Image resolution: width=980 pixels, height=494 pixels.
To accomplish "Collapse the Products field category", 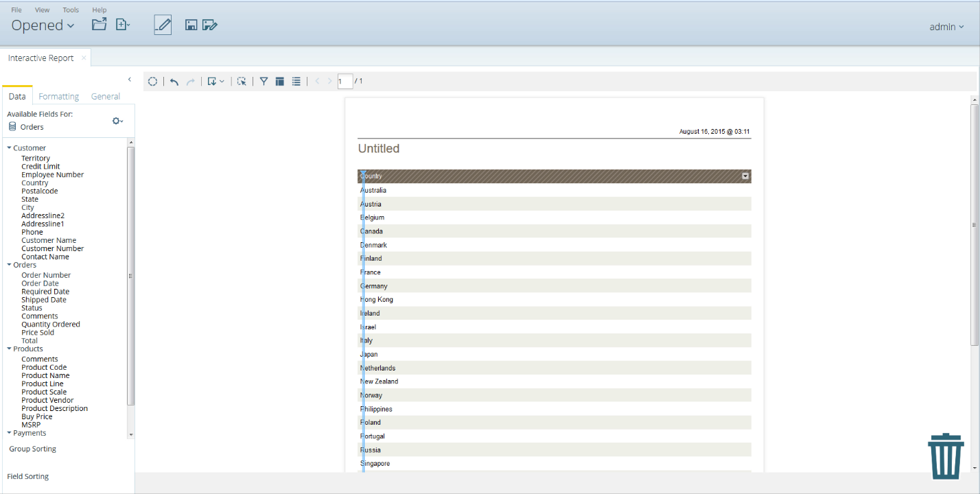I will tap(10, 349).
